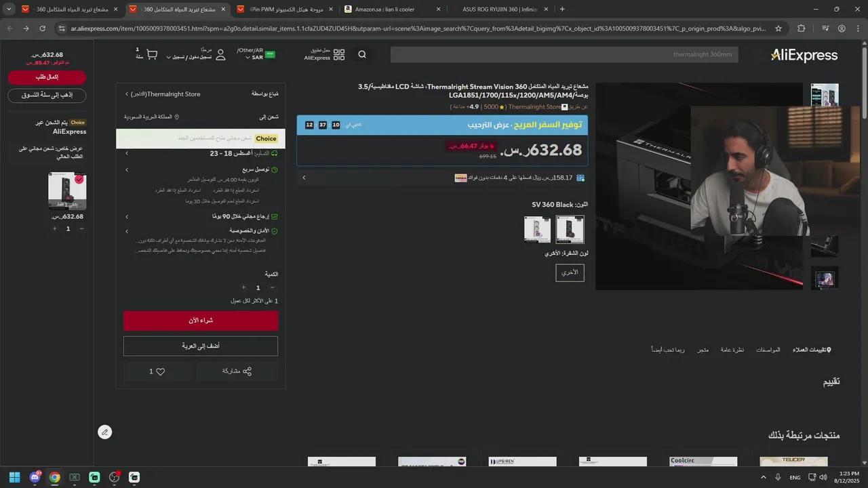Click the QR code app download icon
The width and height of the screenshot is (868, 488).
[x=339, y=54]
